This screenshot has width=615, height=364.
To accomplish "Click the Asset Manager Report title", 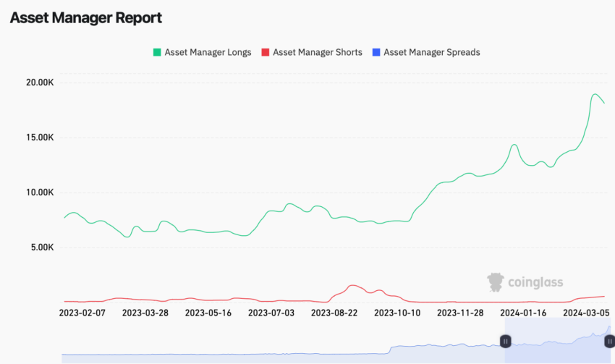I will click(86, 17).
